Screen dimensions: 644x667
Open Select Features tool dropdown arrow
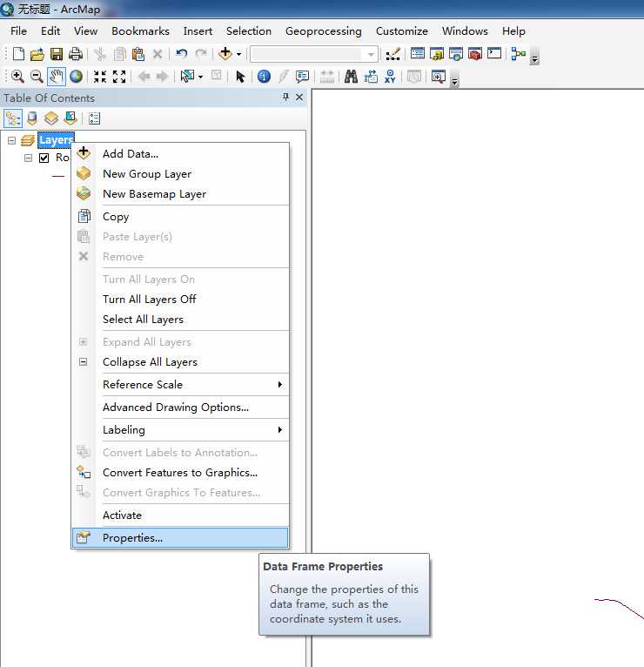(201, 77)
